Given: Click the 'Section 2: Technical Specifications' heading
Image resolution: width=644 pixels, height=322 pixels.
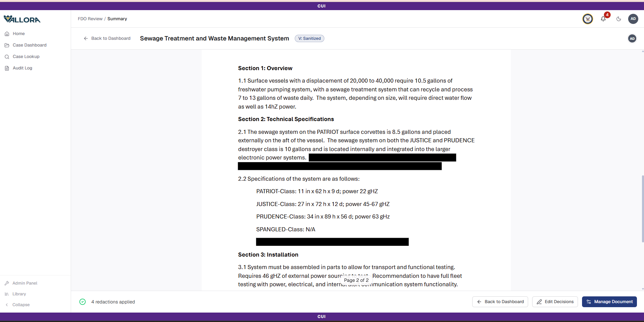Looking at the screenshot, I should (286, 119).
